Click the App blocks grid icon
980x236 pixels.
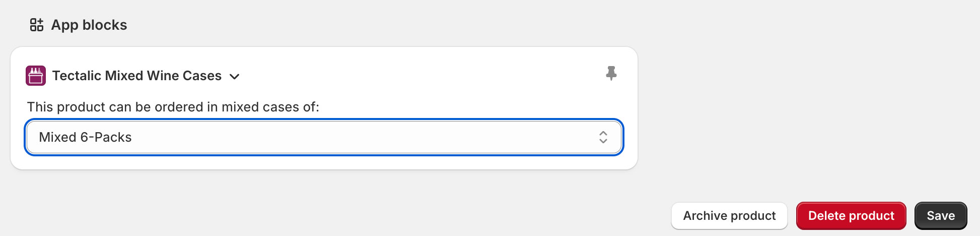pyautogui.click(x=36, y=25)
